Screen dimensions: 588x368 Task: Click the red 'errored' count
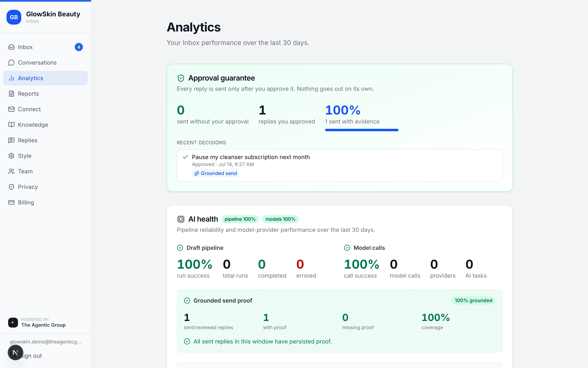tap(300, 264)
